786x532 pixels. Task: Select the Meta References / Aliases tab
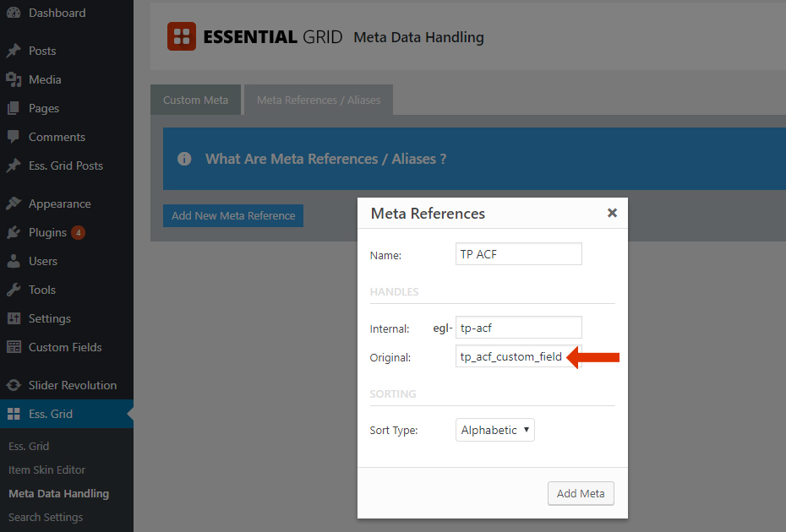[319, 100]
